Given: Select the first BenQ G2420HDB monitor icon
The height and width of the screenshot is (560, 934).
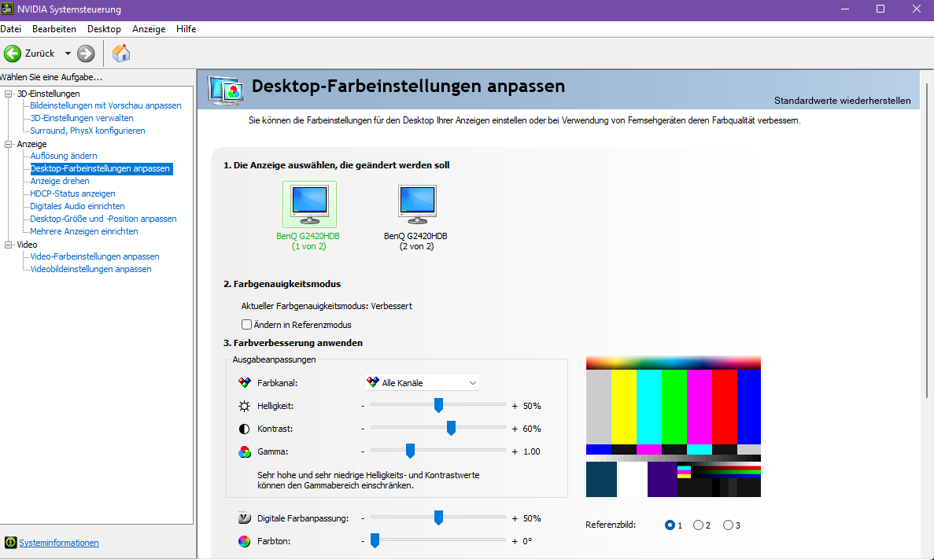Looking at the screenshot, I should click(x=309, y=204).
